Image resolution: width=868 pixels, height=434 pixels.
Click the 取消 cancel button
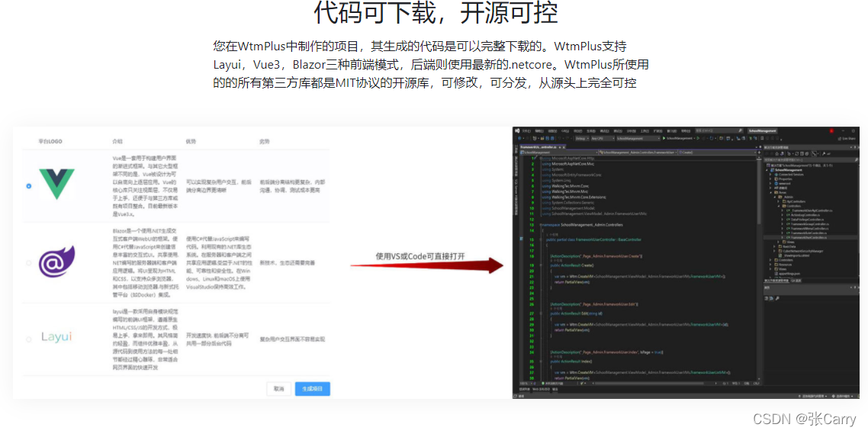click(x=278, y=389)
